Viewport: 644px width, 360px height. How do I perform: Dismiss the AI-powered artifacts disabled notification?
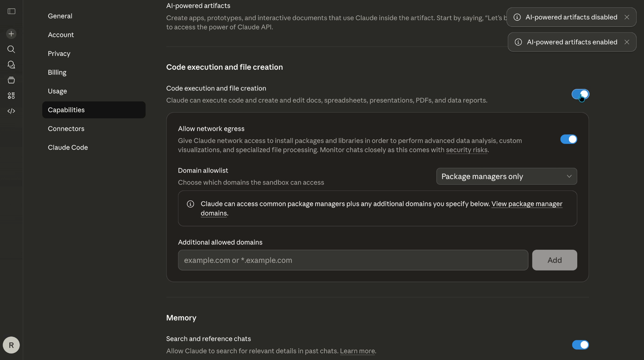click(627, 17)
